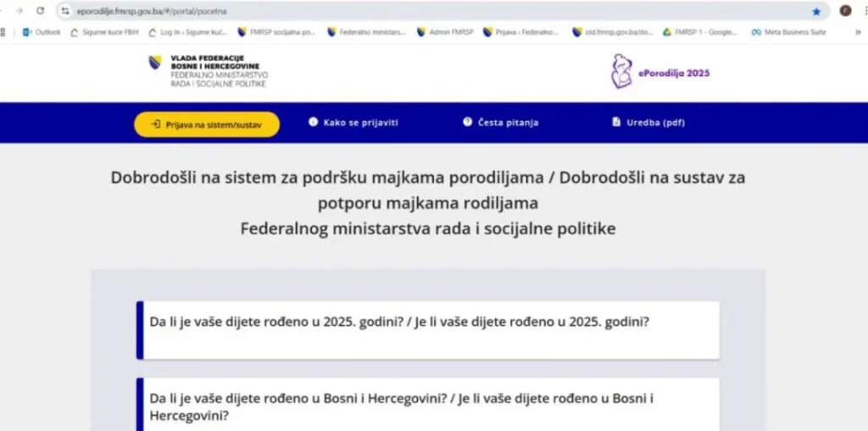
Task: Open the Sigurne kuće FBiH bookmark
Action: tap(104, 32)
